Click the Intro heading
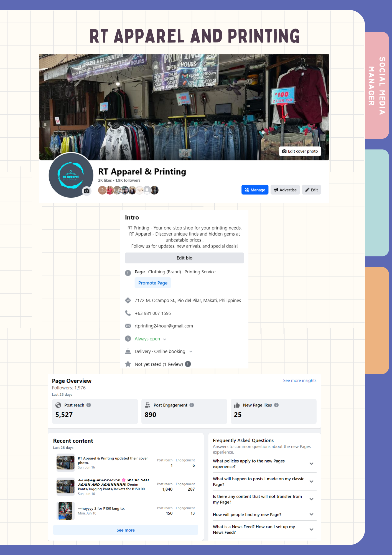Screen dimensions: 392x555 (x=132, y=217)
